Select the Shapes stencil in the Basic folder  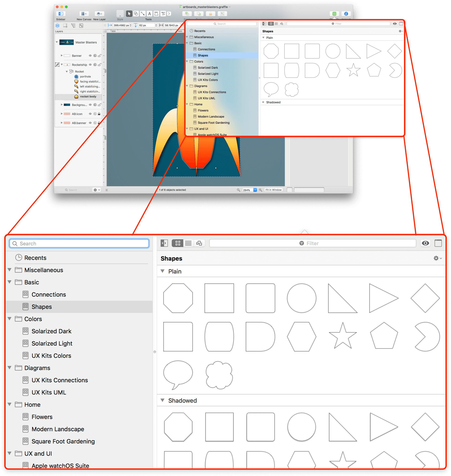click(x=41, y=307)
